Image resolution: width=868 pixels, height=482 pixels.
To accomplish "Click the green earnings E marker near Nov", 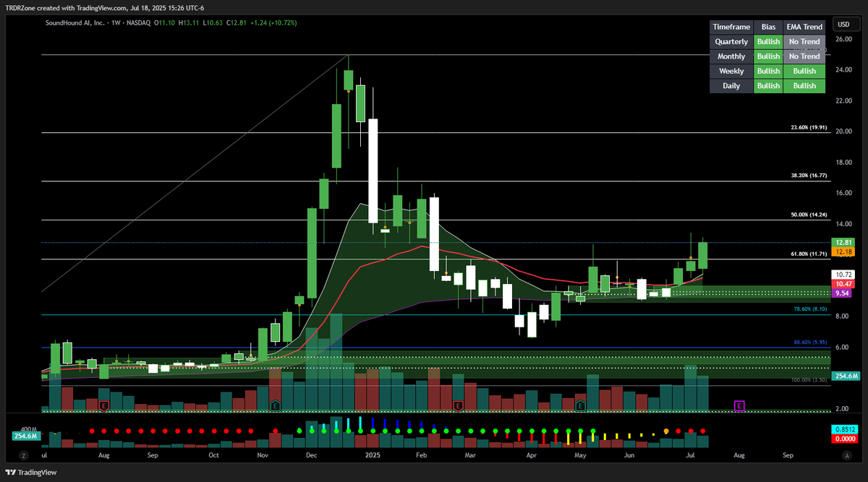I will coord(276,406).
